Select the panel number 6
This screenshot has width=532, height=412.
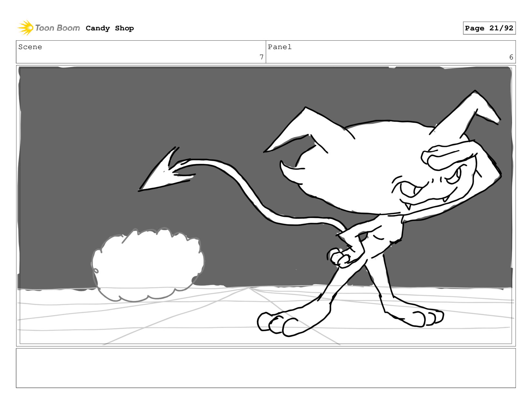[x=511, y=57]
